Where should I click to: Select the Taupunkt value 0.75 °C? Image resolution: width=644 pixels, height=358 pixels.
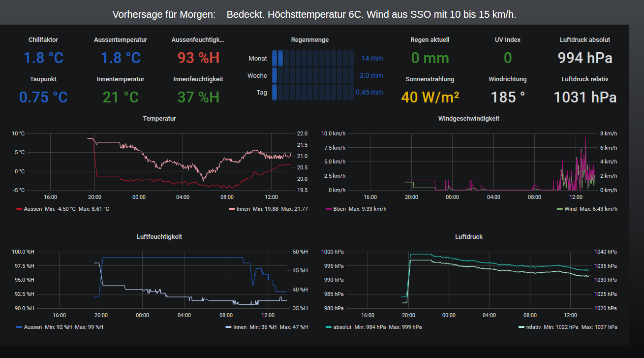43,97
